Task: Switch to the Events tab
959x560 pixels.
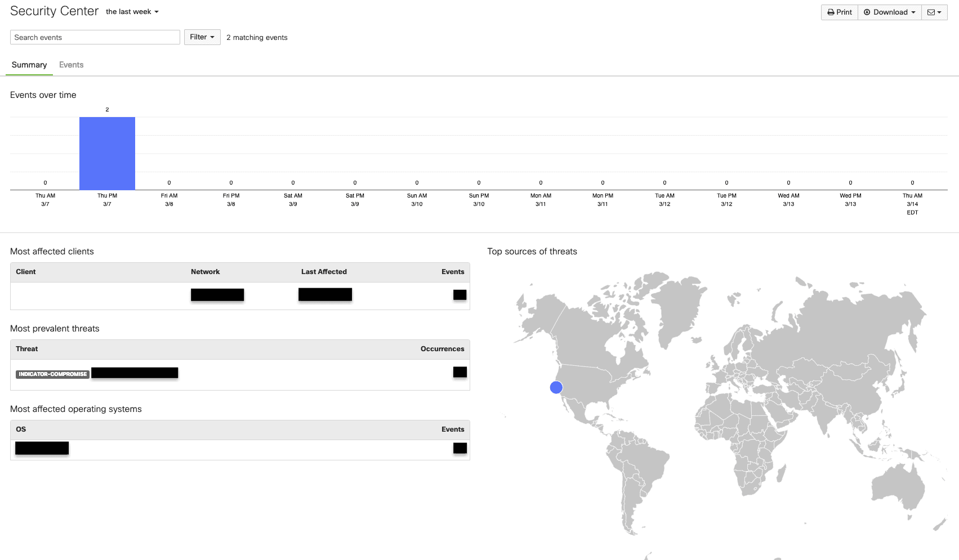Action: point(71,65)
